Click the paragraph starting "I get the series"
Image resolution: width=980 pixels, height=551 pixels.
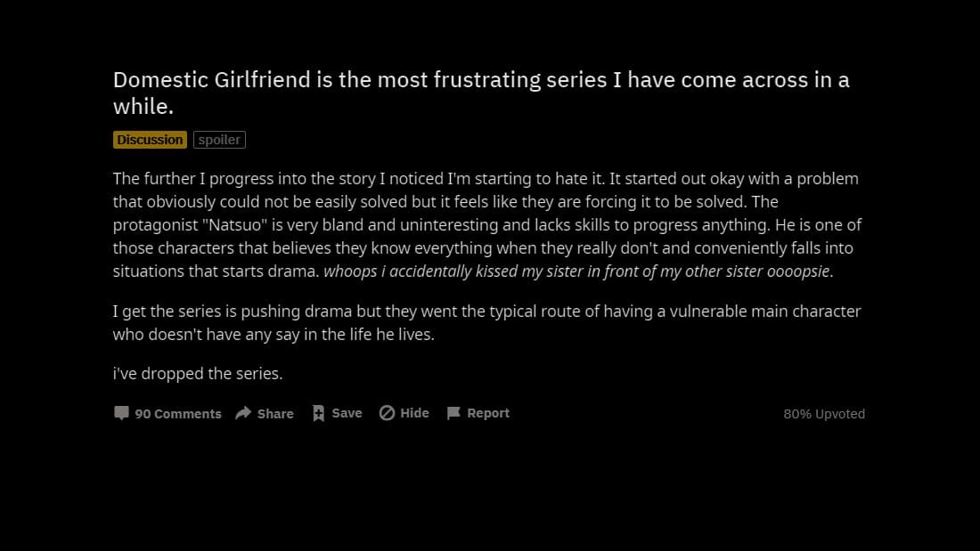tap(486, 322)
